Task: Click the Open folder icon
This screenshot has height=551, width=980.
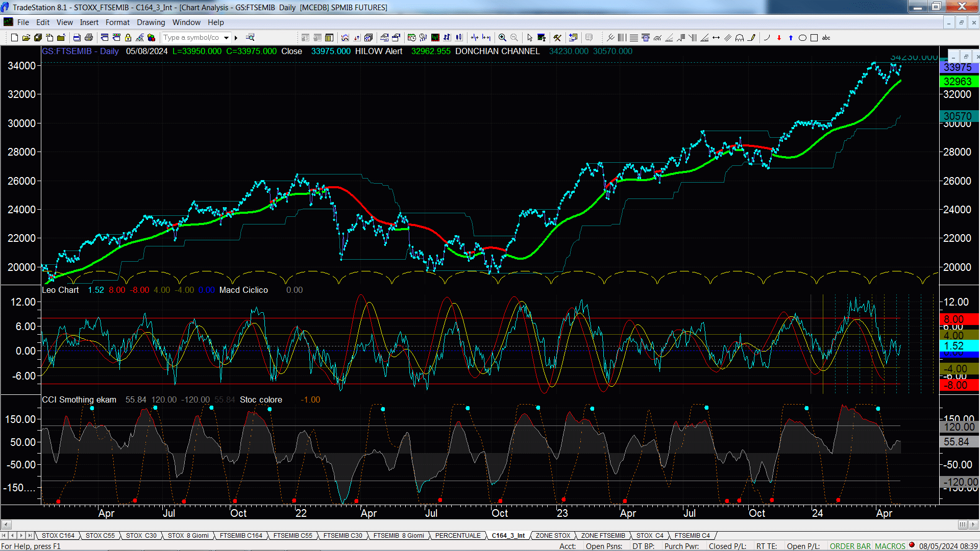Action: point(26,38)
